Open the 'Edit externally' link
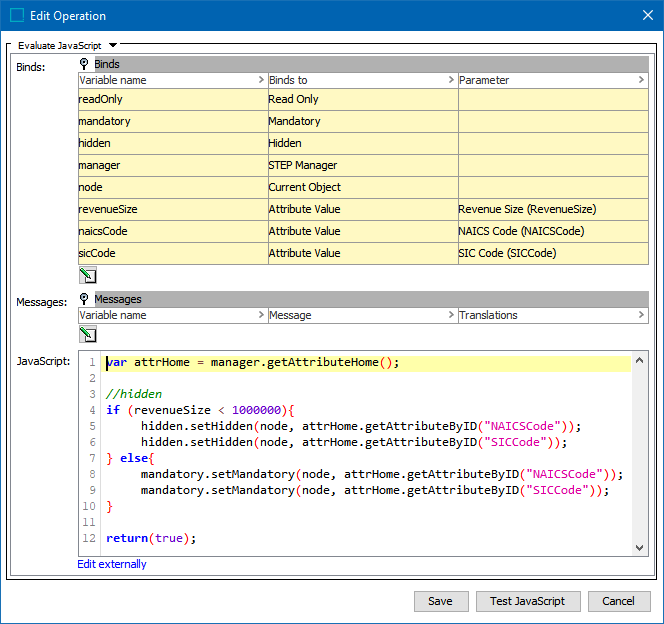This screenshot has height=624, width=664. 112,564
